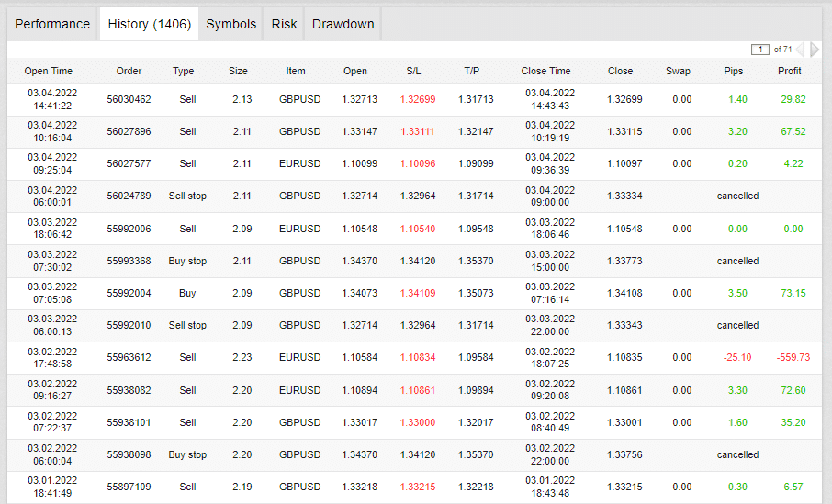Click size value 2.23
This screenshot has height=504, width=832.
coord(242,358)
